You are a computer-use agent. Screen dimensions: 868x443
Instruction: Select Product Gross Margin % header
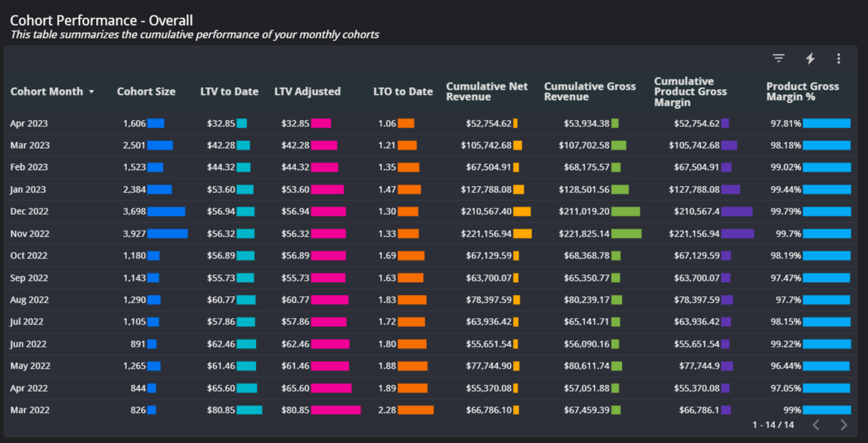point(802,92)
